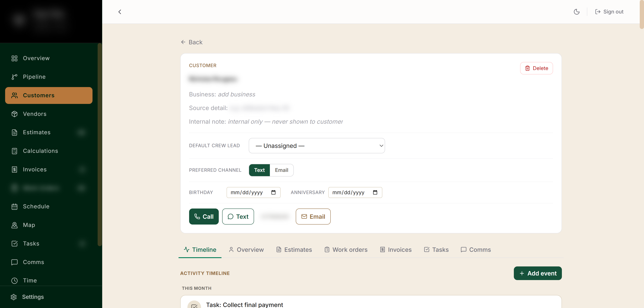Image resolution: width=644 pixels, height=308 pixels.
Task: Open the Schedule calendar icon
Action: (14, 206)
